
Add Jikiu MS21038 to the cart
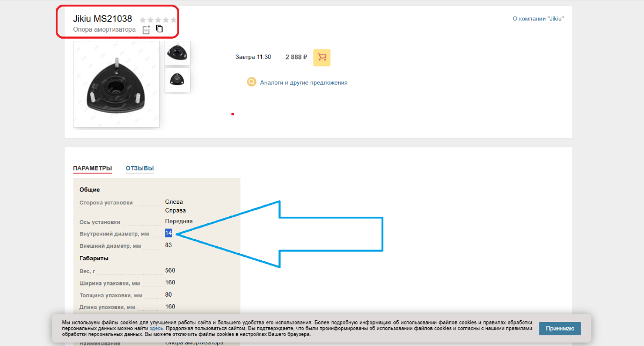pyautogui.click(x=322, y=57)
